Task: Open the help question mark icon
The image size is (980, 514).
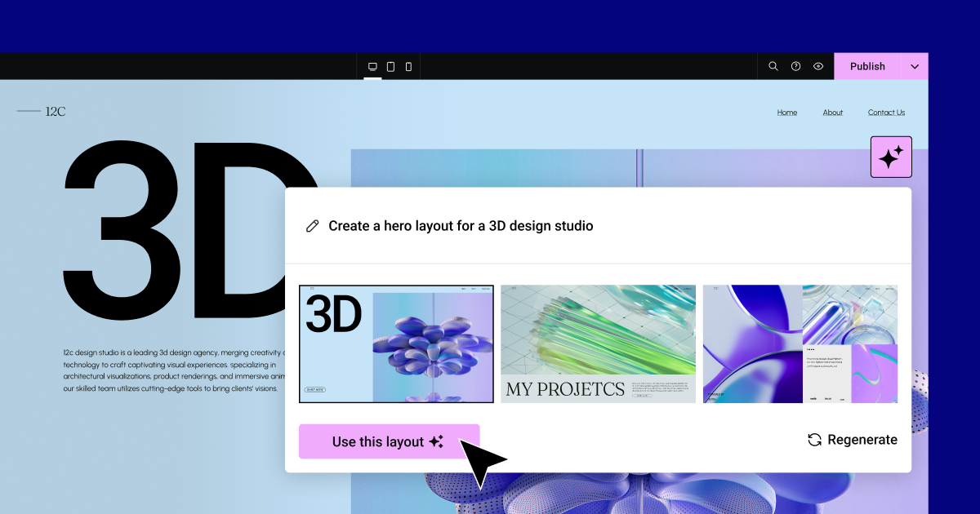Action: click(795, 67)
